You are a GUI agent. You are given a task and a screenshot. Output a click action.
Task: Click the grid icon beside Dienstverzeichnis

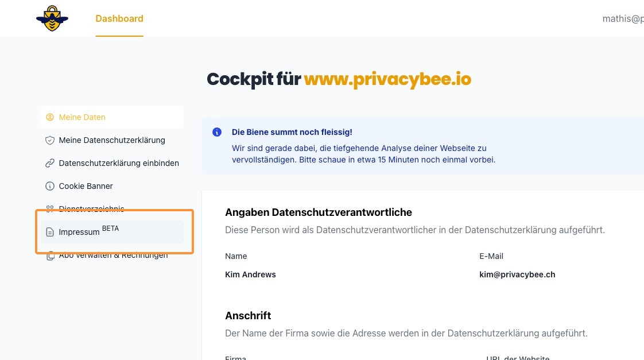[49, 209]
